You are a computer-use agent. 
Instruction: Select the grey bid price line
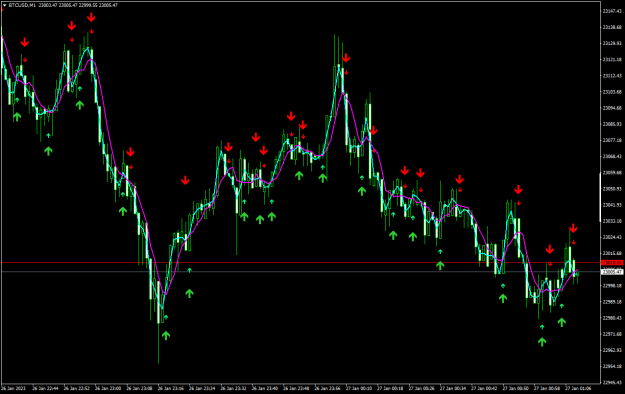[301, 272]
